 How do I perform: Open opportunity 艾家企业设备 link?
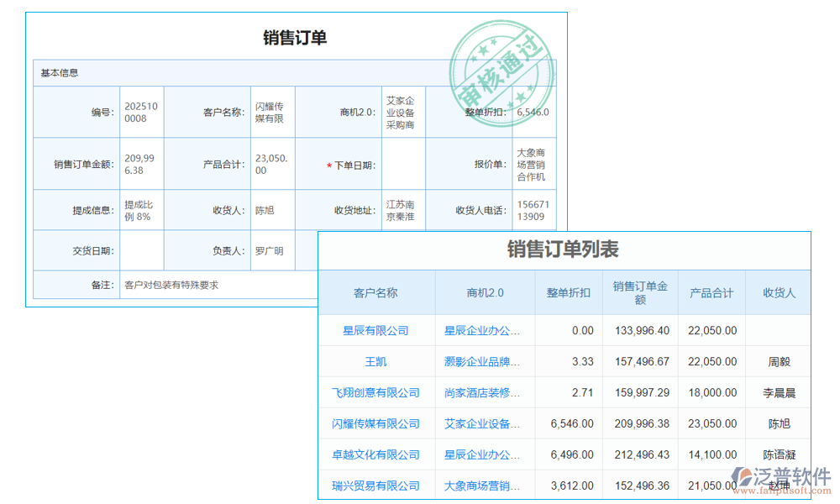pos(483,423)
